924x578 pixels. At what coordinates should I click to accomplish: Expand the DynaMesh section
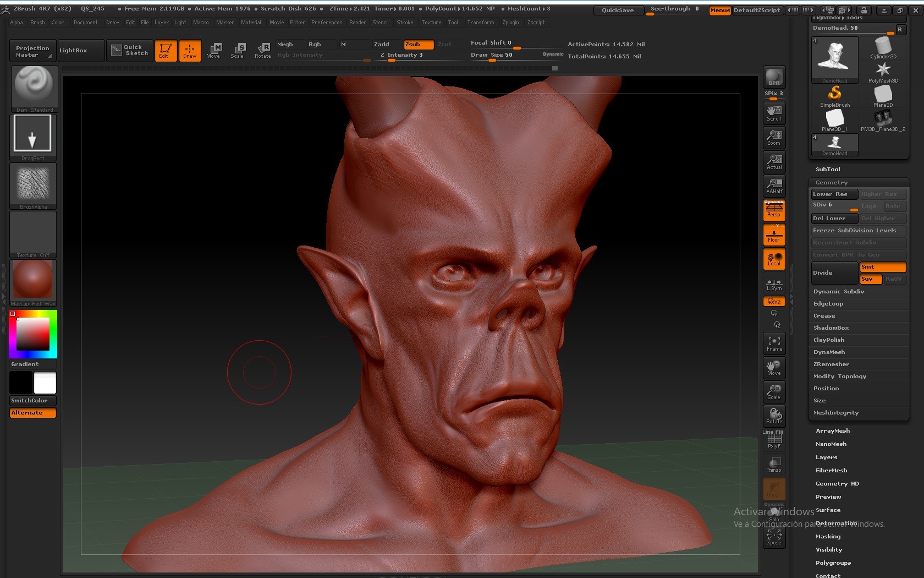[x=829, y=352]
